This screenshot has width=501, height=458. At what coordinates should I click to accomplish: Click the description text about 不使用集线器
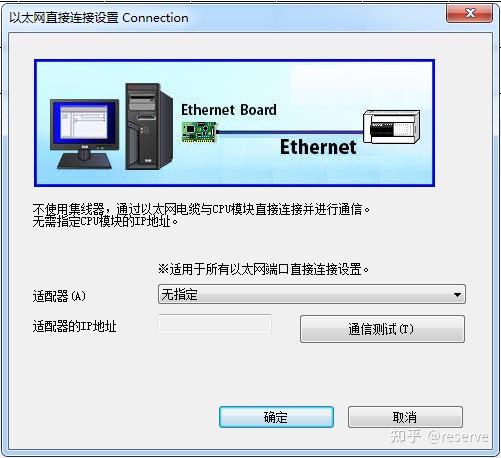201,215
